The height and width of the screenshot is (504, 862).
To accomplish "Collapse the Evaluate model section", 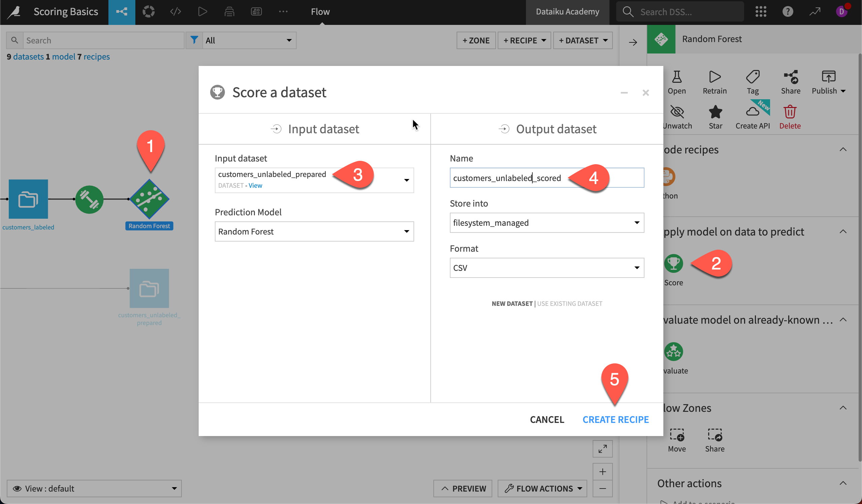I will [843, 320].
